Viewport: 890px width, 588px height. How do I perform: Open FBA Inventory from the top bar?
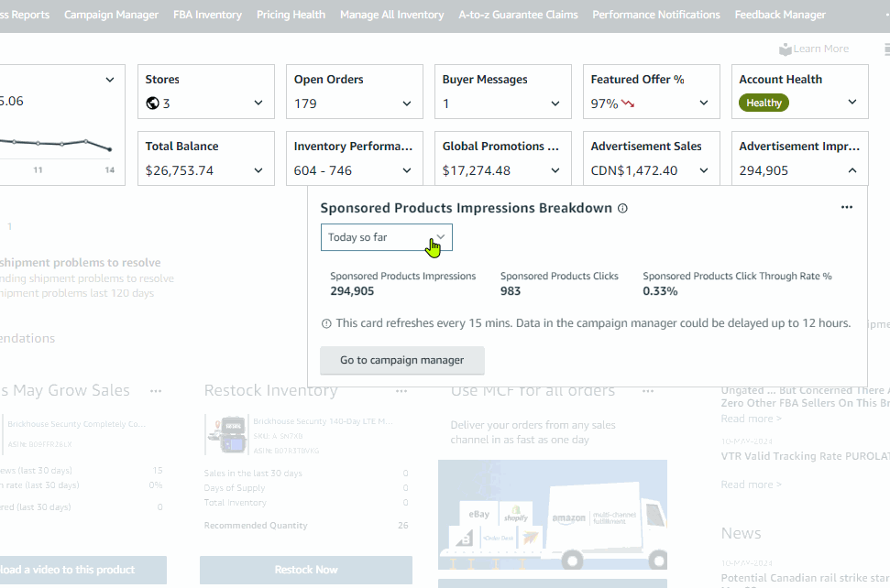click(207, 15)
